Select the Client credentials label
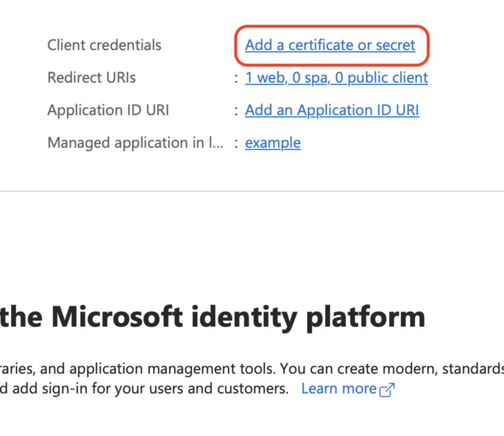 coord(104,45)
